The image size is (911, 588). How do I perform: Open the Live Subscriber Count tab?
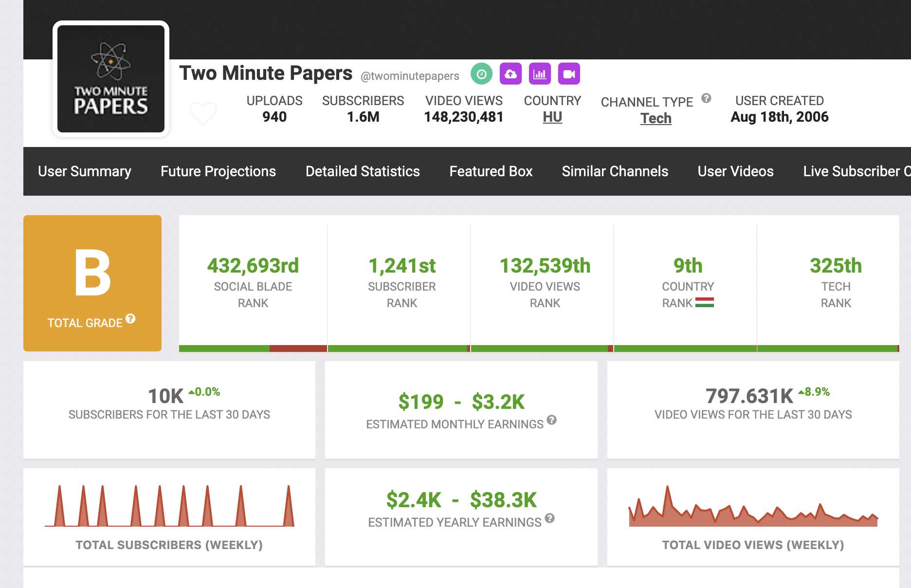(x=857, y=171)
